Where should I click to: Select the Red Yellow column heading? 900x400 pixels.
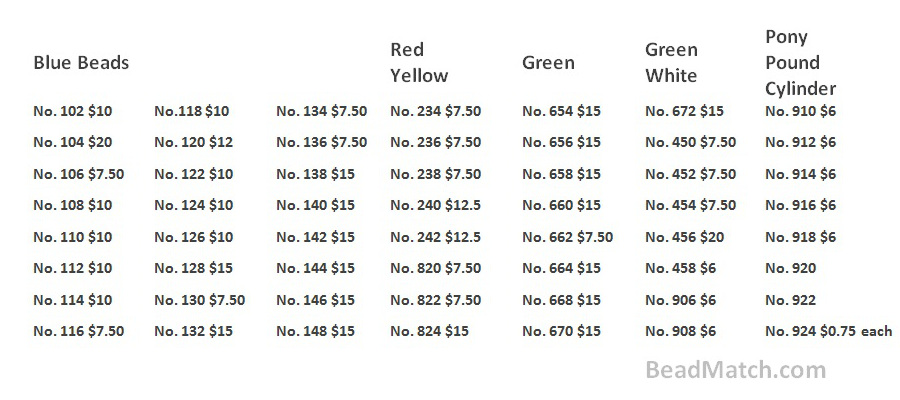419,63
